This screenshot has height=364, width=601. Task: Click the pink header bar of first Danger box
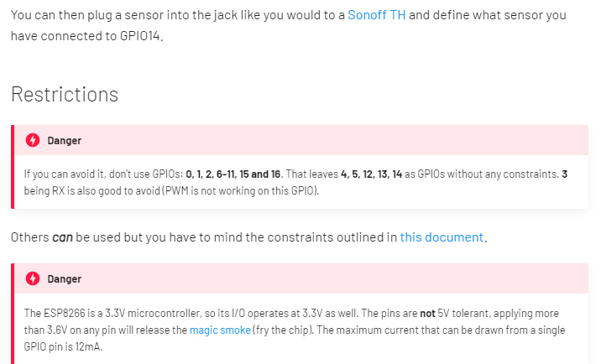(x=301, y=140)
